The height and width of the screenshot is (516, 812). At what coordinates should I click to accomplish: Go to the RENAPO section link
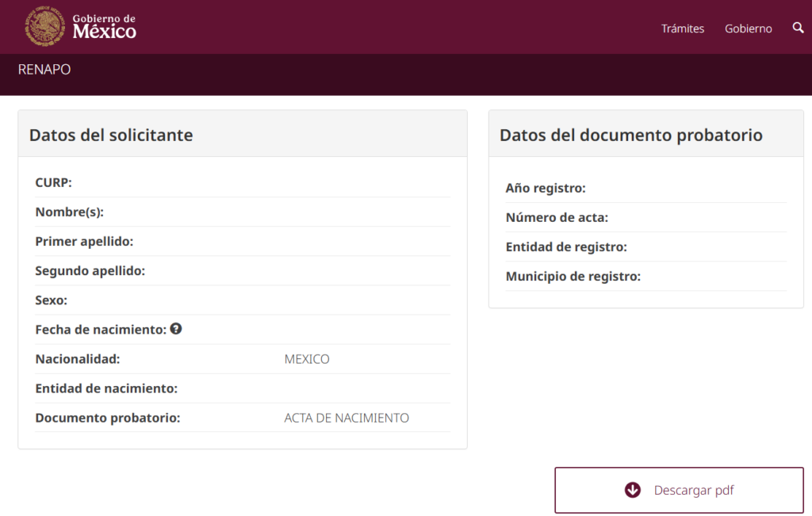44,70
